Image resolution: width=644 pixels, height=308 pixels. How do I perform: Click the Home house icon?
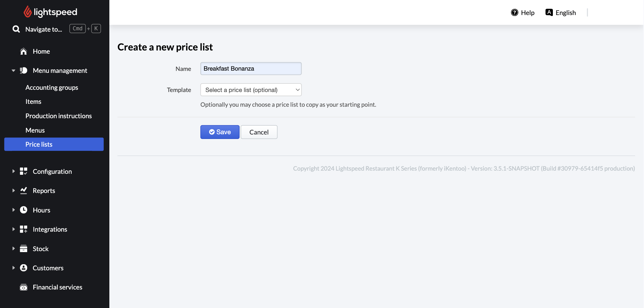tap(23, 51)
